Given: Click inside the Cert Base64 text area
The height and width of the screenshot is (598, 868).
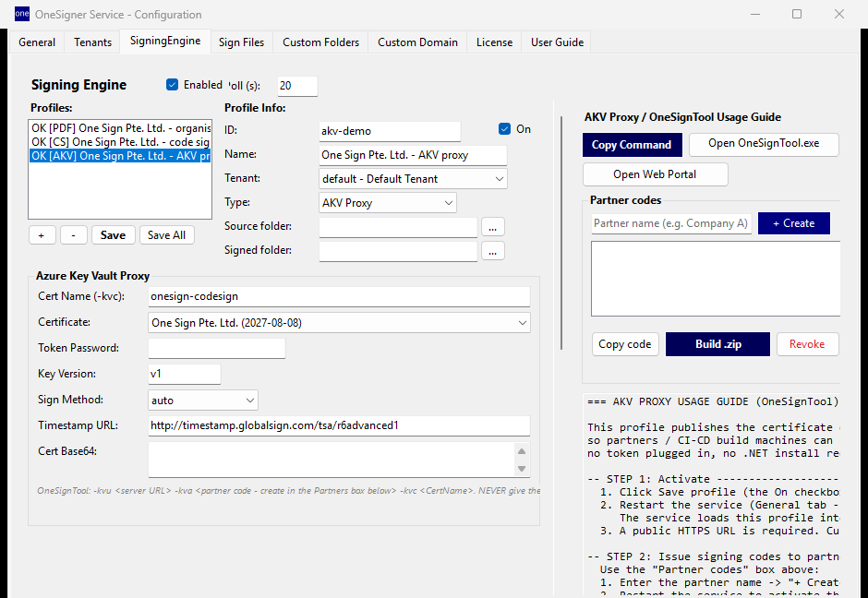Looking at the screenshot, I should [331, 460].
